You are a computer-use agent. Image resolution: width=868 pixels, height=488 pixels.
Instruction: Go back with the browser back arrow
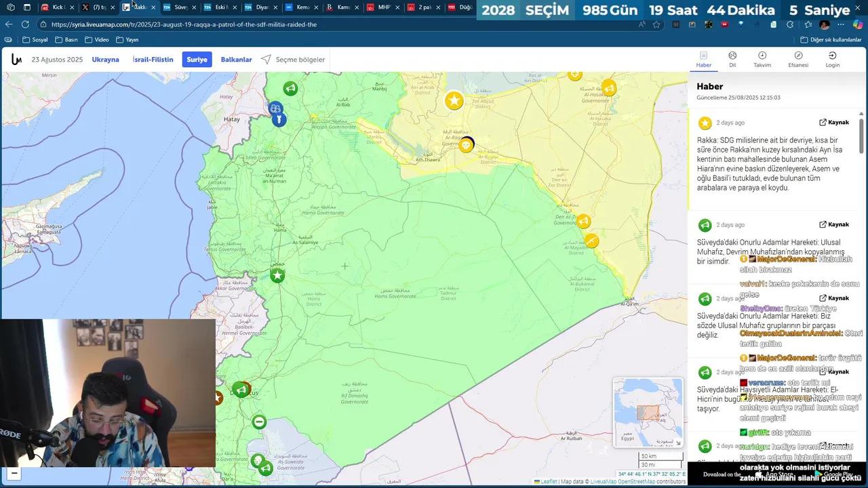(9, 24)
